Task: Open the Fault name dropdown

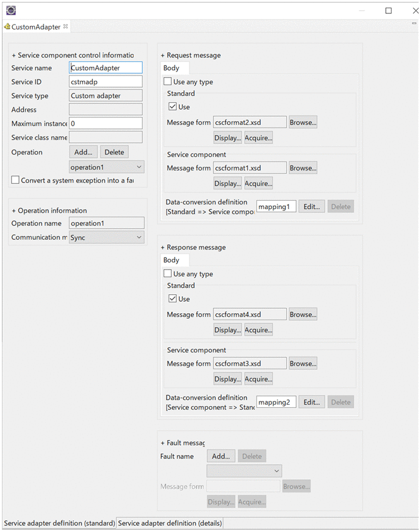Action: click(244, 471)
